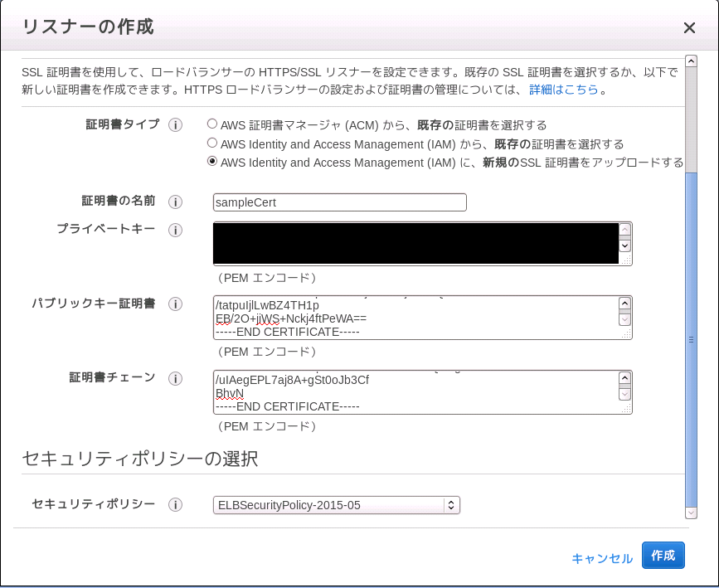The image size is (719, 588).
Task: Click info icon beside セキュリティポリシー
Action: (x=175, y=505)
